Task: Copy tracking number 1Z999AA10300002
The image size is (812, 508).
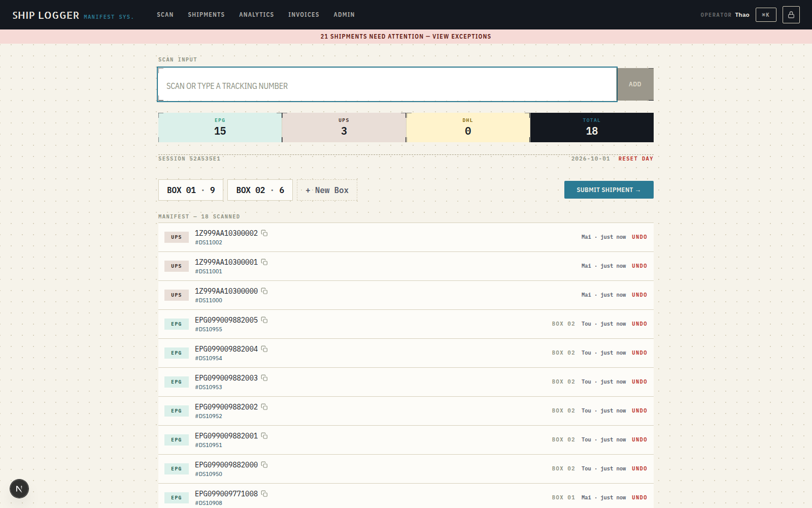Action: pyautogui.click(x=264, y=233)
